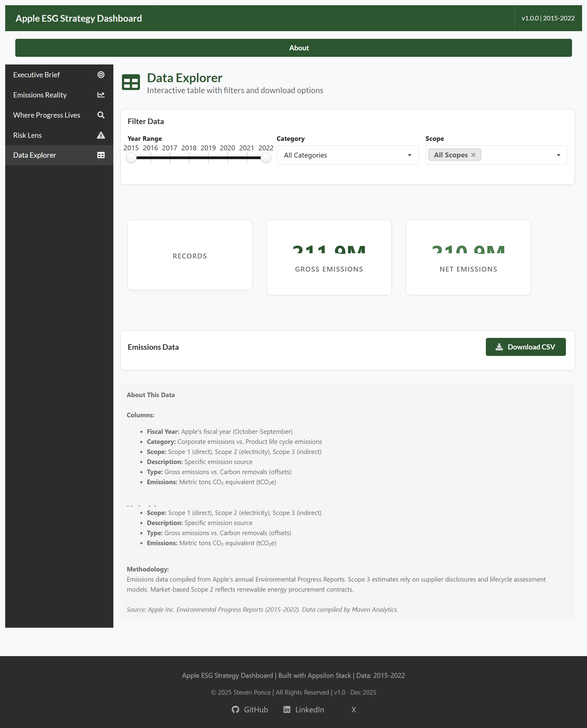Remove the All Scopes tag with its x
Image resolution: width=587 pixels, height=728 pixels.
pos(473,155)
